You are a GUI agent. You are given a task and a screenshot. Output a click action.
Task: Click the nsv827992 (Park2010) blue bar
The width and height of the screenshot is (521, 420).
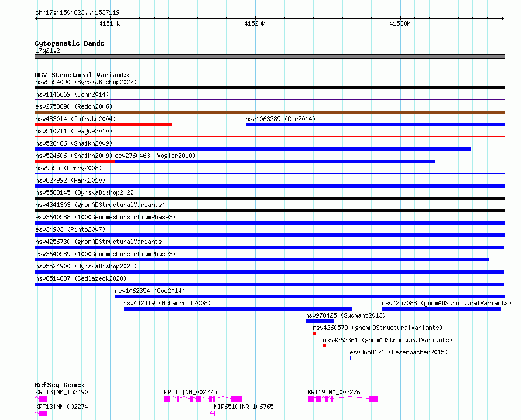coord(269,186)
